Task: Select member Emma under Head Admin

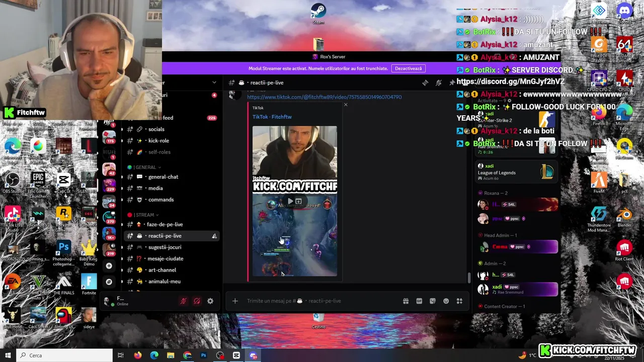Action: coord(517,247)
